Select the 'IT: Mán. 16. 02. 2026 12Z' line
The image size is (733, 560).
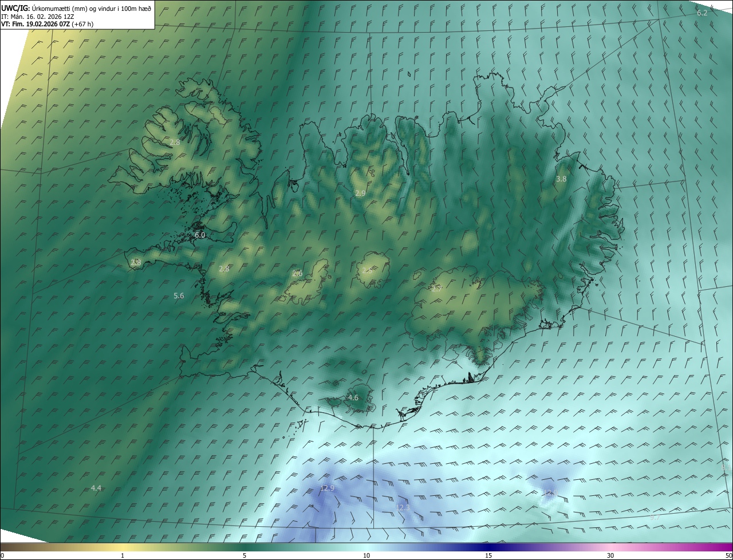click(x=38, y=16)
